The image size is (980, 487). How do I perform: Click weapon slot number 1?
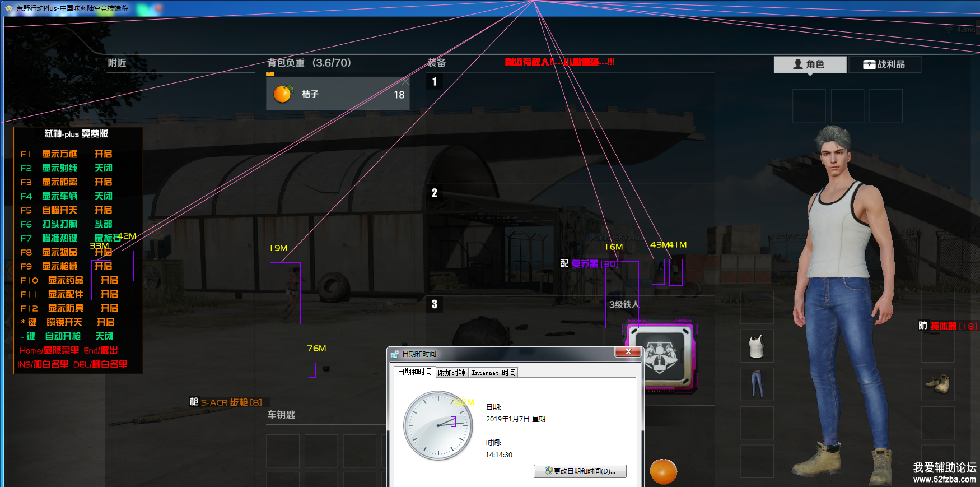click(435, 82)
